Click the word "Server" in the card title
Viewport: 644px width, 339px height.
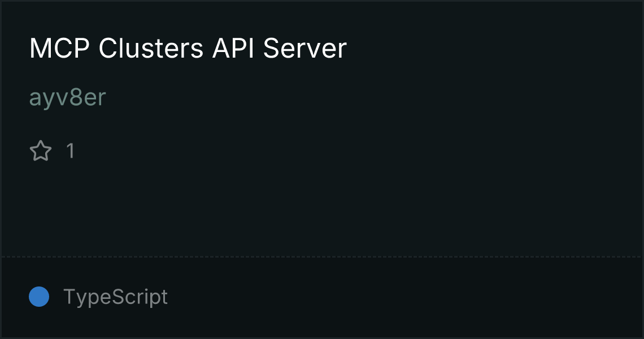click(x=304, y=49)
